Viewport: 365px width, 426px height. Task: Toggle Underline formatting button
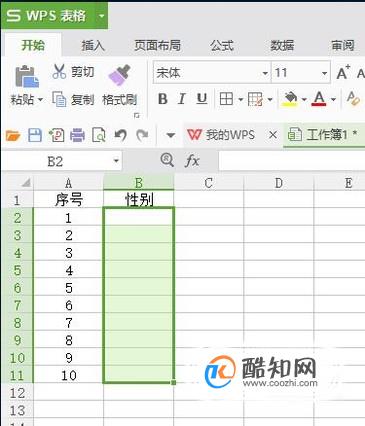click(202, 99)
